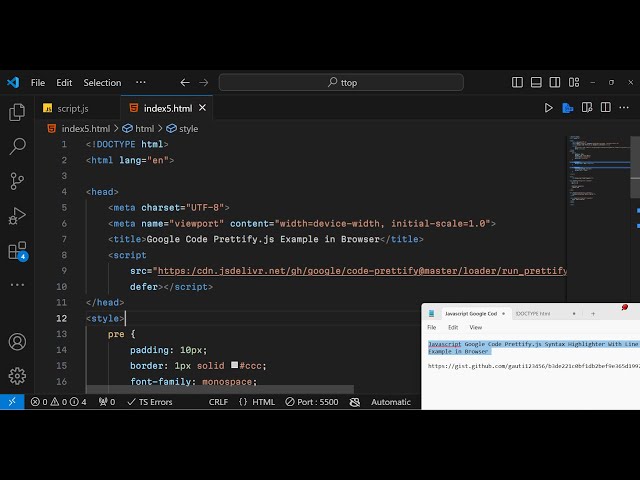Expand the style breadcrumb segment
The width and height of the screenshot is (640, 480).
pos(188,128)
